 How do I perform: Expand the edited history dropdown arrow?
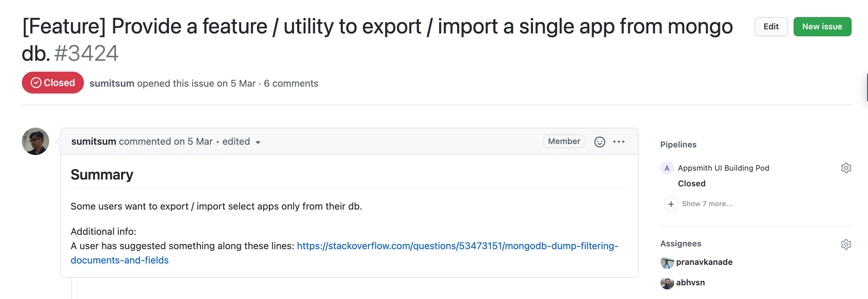click(x=258, y=142)
